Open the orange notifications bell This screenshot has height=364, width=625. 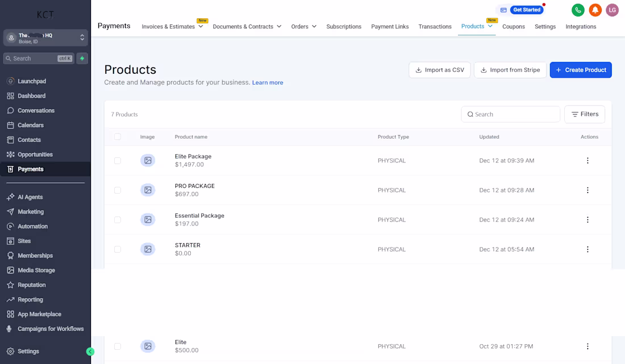pyautogui.click(x=595, y=10)
